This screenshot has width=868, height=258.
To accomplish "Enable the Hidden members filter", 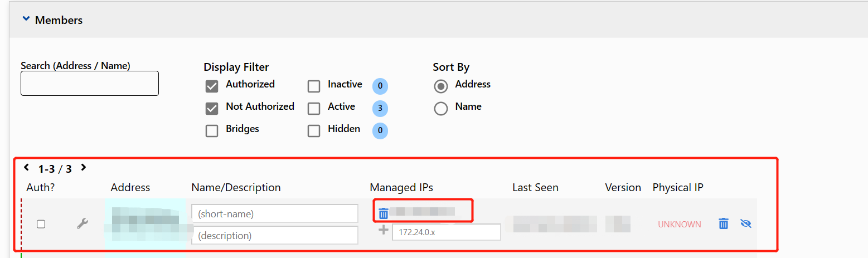I will click(314, 131).
